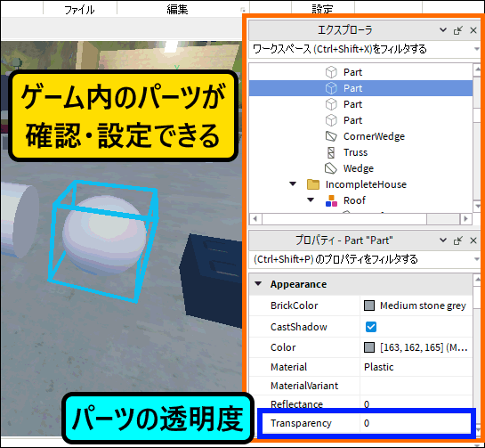Screen dimensions: 485x448
Task: Collapse the Appearance property section
Action: pyautogui.click(x=258, y=283)
